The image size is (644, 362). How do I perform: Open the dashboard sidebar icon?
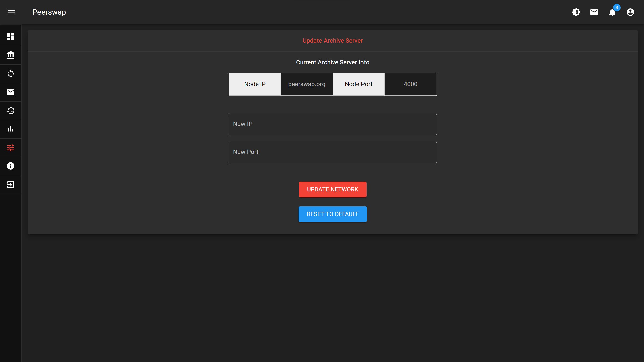click(11, 37)
